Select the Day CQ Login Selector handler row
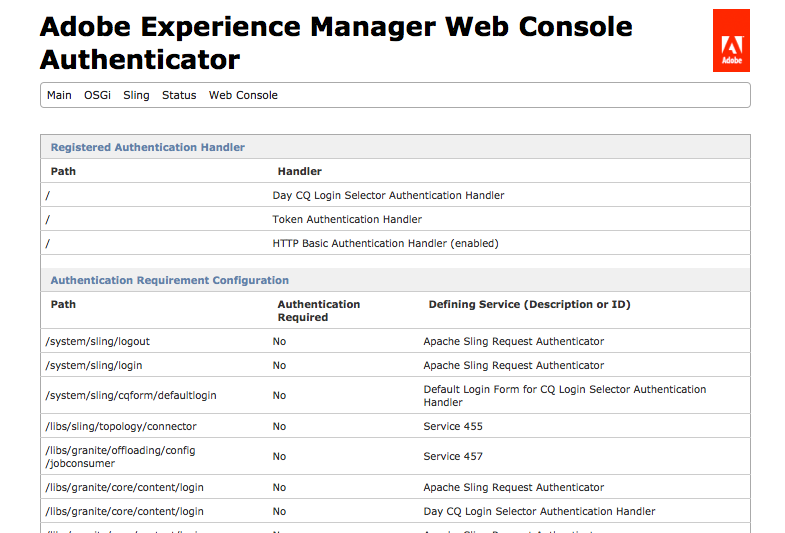Image resolution: width=785 pixels, height=533 pixels. 388,195
